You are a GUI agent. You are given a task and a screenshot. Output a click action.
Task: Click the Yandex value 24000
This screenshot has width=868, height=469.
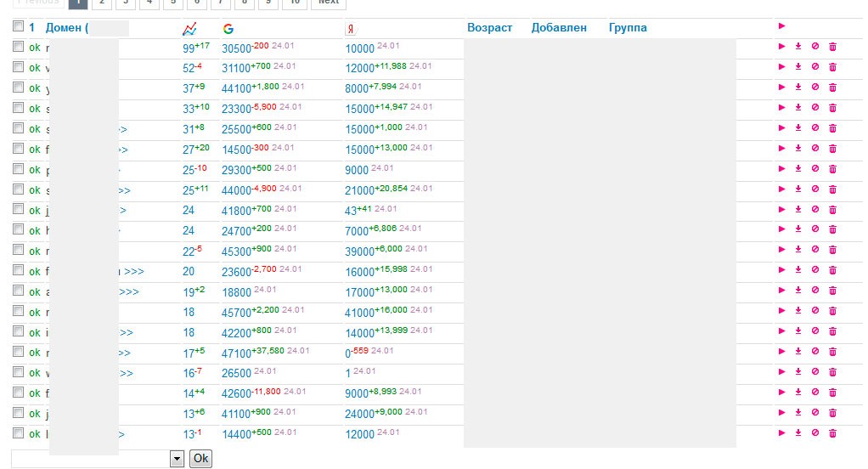[360, 415]
